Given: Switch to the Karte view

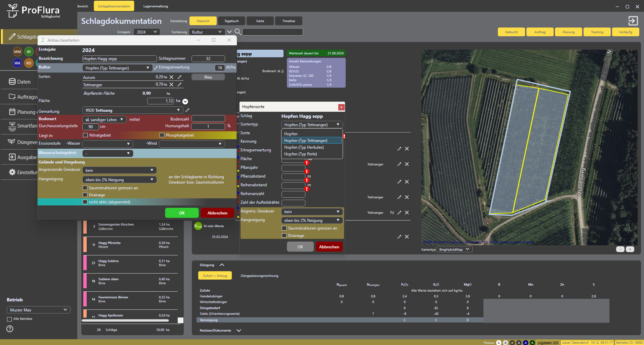Looking at the screenshot, I should pos(260,21).
